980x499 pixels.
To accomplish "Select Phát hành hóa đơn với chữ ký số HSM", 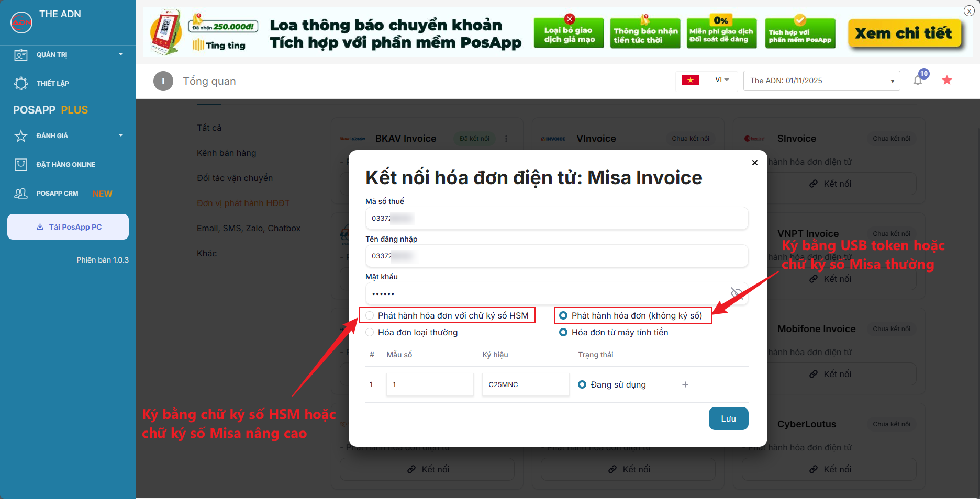I will click(x=370, y=315).
